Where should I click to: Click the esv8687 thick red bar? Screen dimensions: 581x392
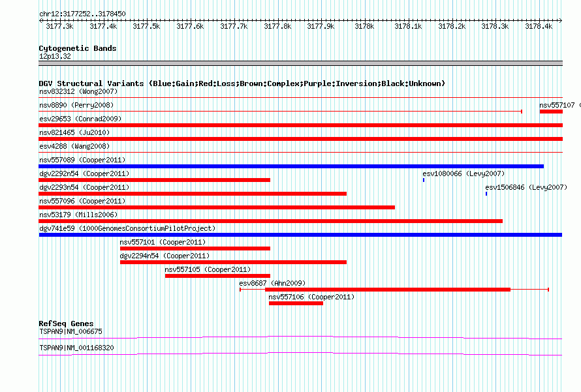coord(388,290)
